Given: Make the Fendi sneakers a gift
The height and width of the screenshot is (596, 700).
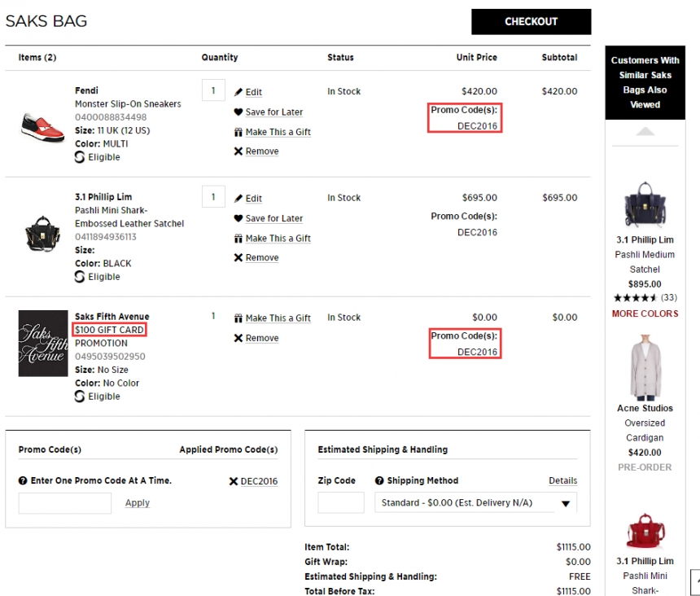Looking at the screenshot, I should pos(278,132).
